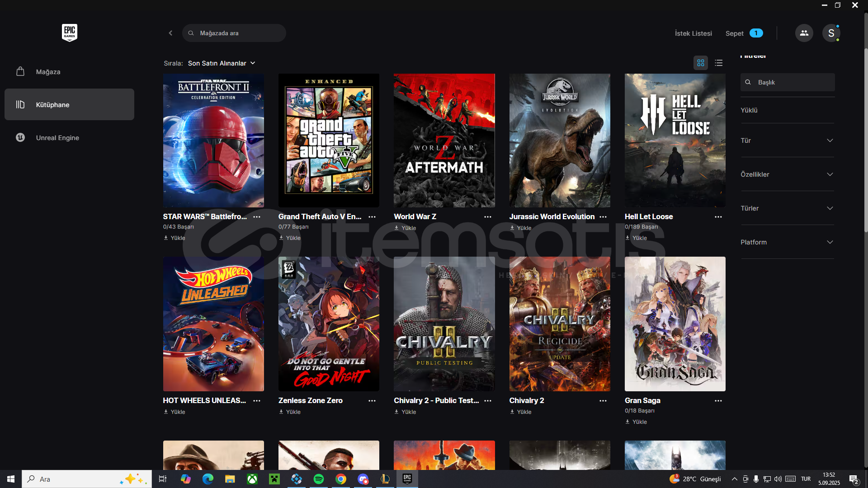
Task: Install HOT WHEELS UNLEASHED via Yükle
Action: [175, 412]
